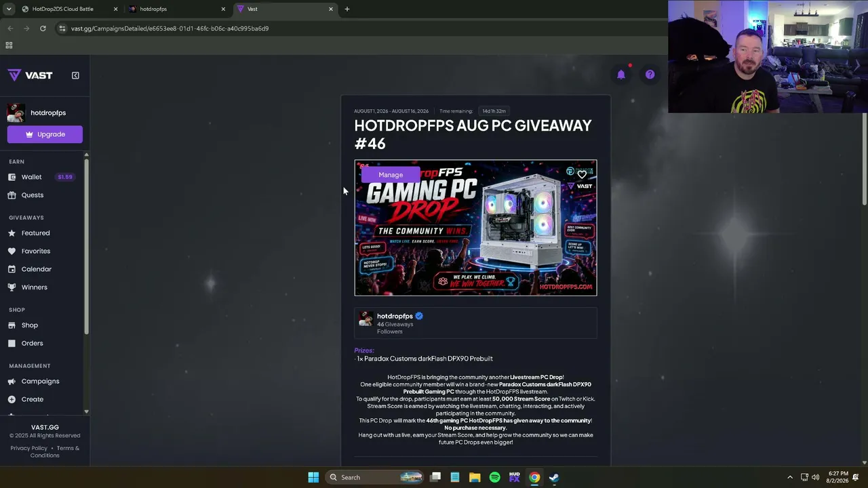View site information in address bar
This screenshot has height=488, width=868.
click(x=62, y=28)
